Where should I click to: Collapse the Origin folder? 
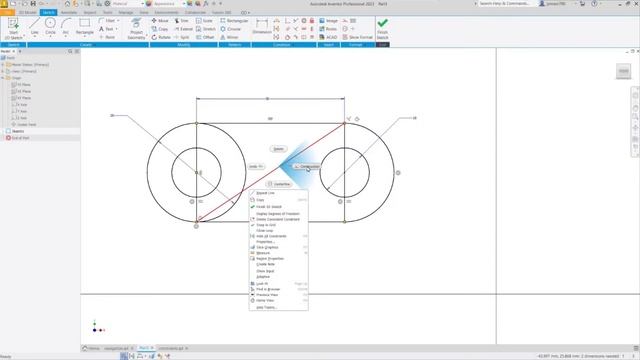3,78
